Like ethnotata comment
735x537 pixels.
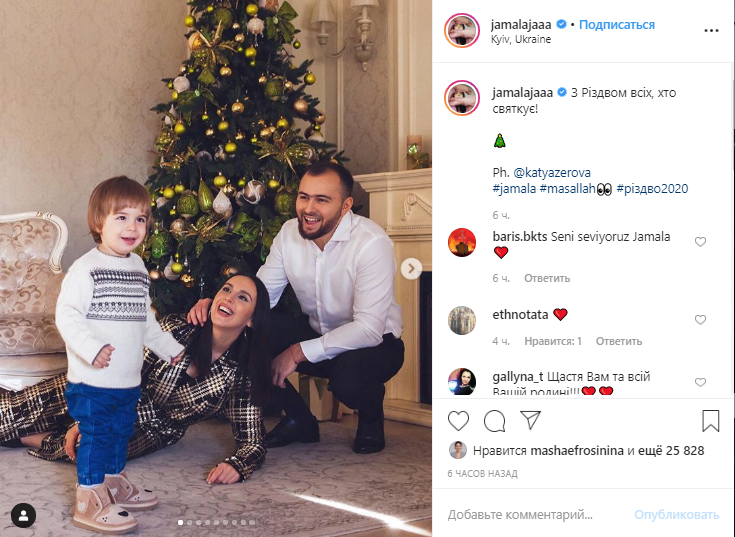click(700, 320)
